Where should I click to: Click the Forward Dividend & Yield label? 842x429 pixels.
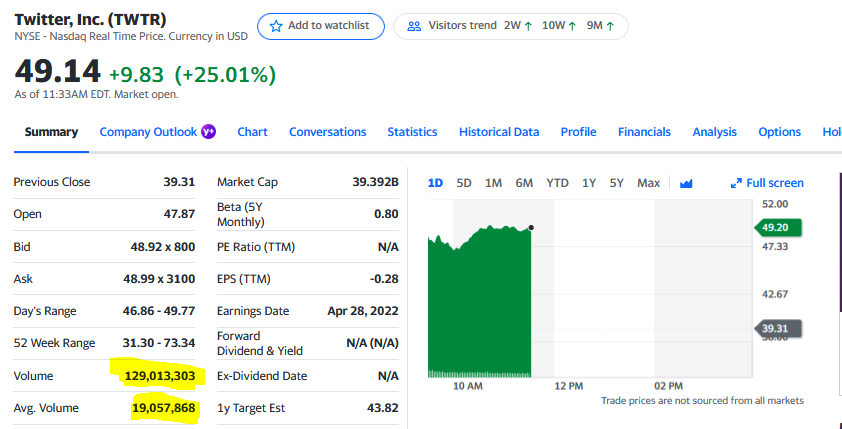(260, 343)
